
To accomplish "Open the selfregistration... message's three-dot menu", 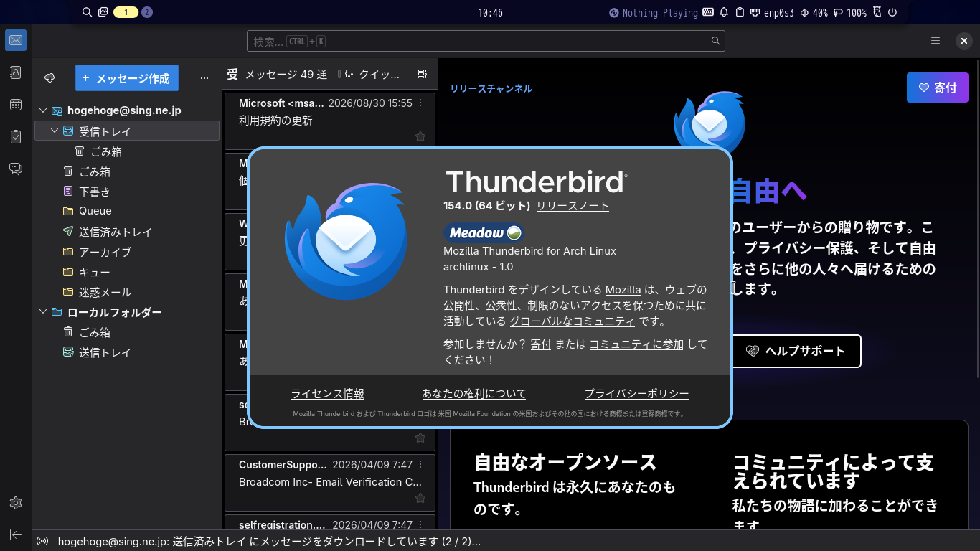I will coord(421,525).
